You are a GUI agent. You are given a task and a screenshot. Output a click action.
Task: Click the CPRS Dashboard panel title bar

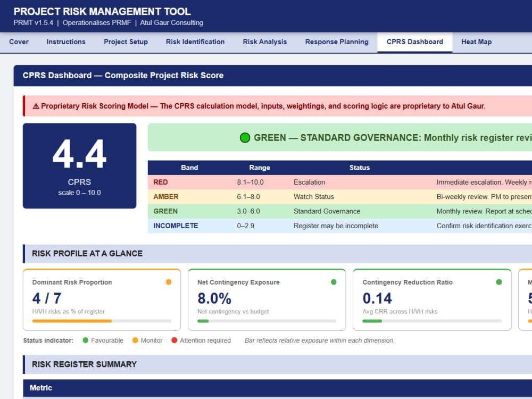tap(273, 76)
